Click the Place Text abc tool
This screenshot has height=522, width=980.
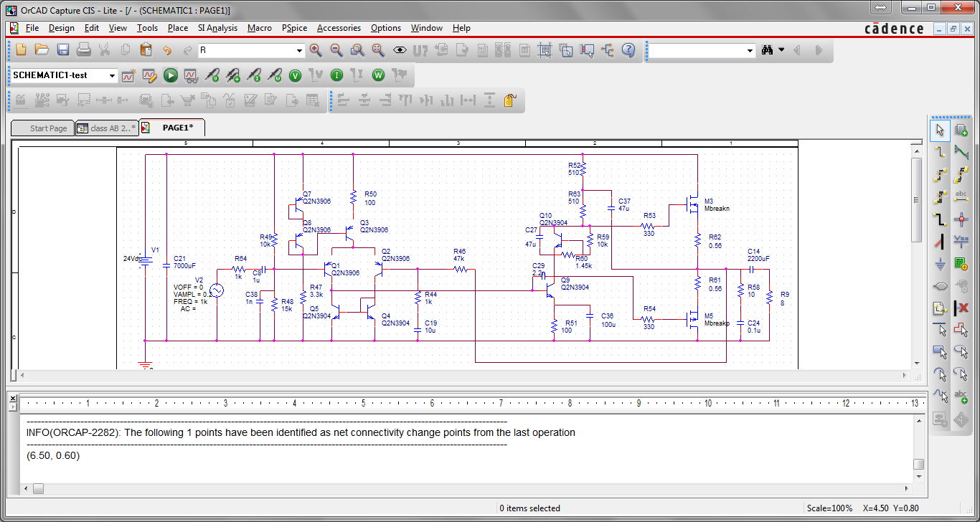[961, 397]
